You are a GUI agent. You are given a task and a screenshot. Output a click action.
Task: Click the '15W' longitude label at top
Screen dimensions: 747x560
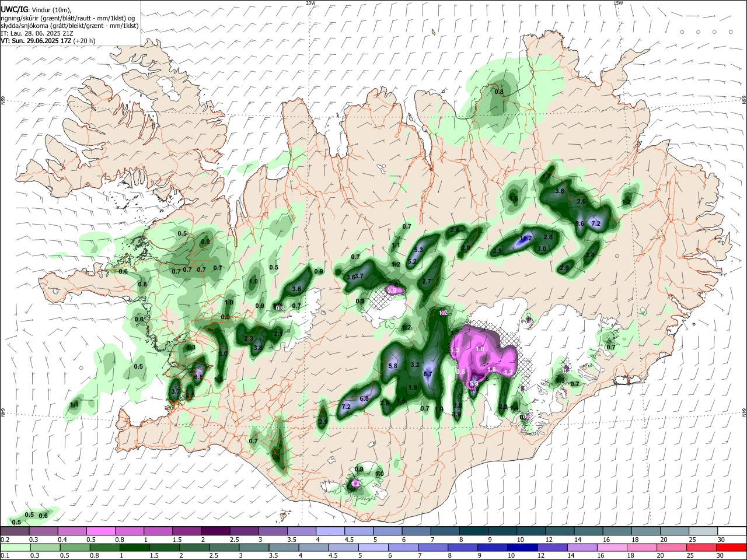coord(618,3)
